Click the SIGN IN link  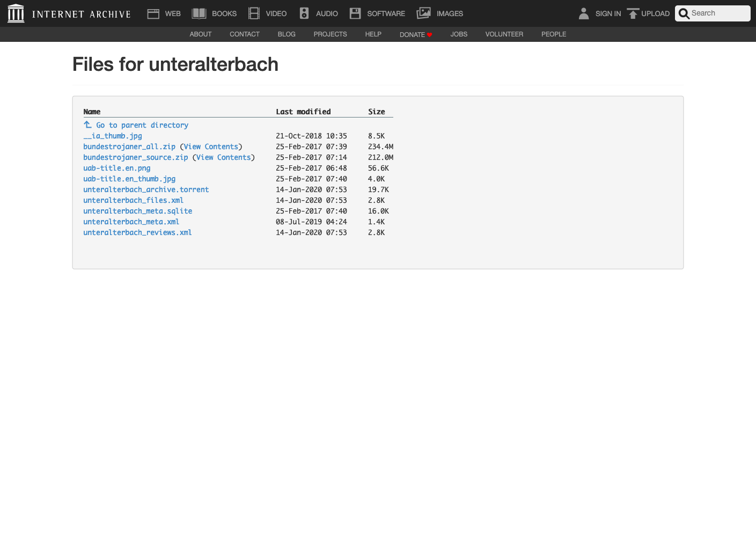(608, 14)
